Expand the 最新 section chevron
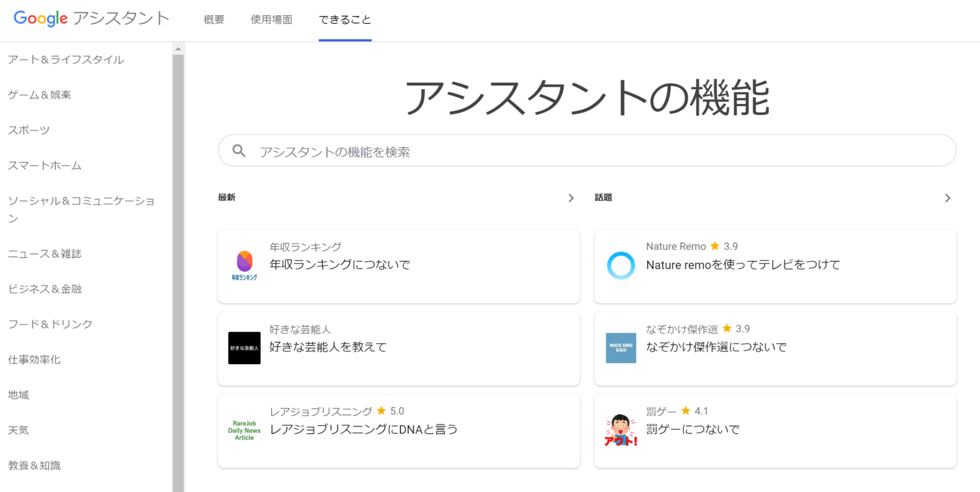Image resolution: width=980 pixels, height=492 pixels. tap(571, 198)
